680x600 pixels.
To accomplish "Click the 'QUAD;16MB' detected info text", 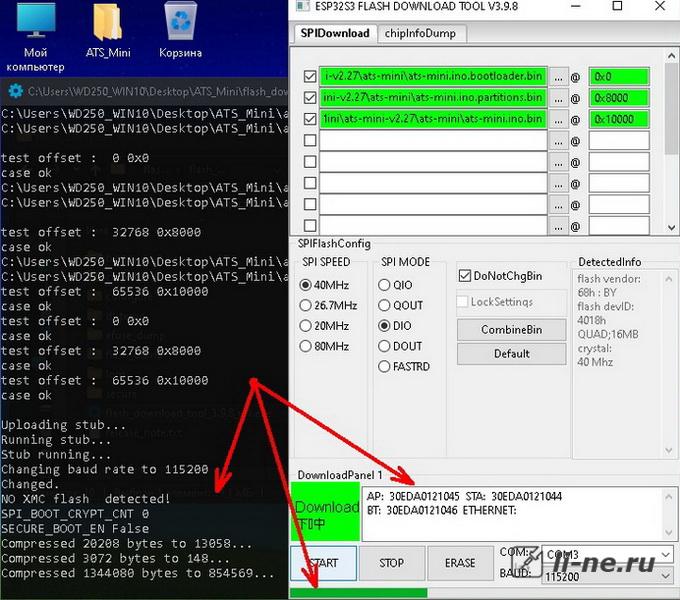I will (608, 334).
